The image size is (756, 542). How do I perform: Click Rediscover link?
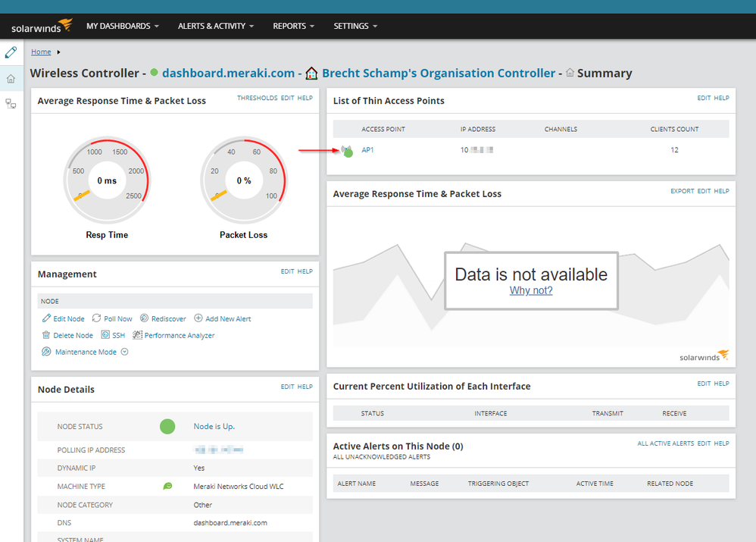pyautogui.click(x=169, y=319)
